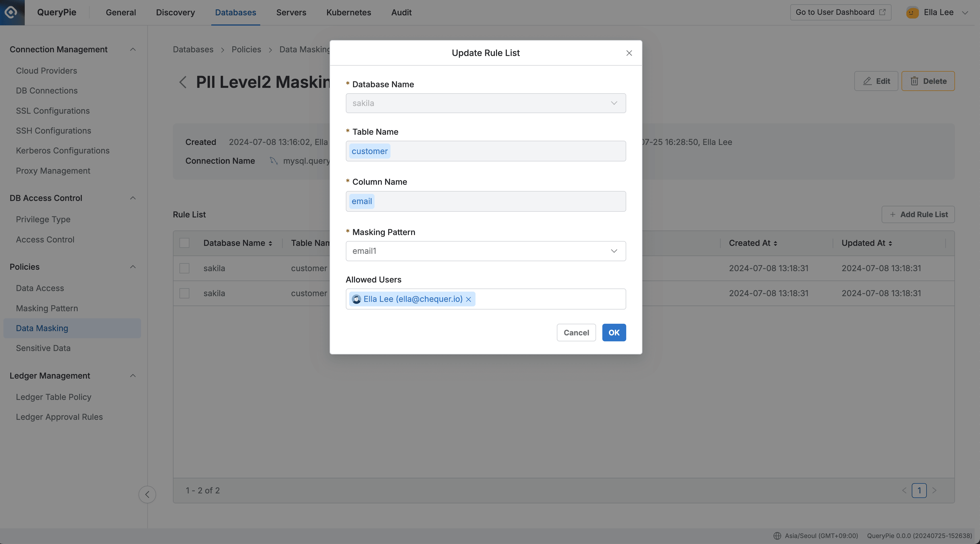Open the Masking Pattern dropdown
Screen dimensions: 980x544
tap(613, 251)
